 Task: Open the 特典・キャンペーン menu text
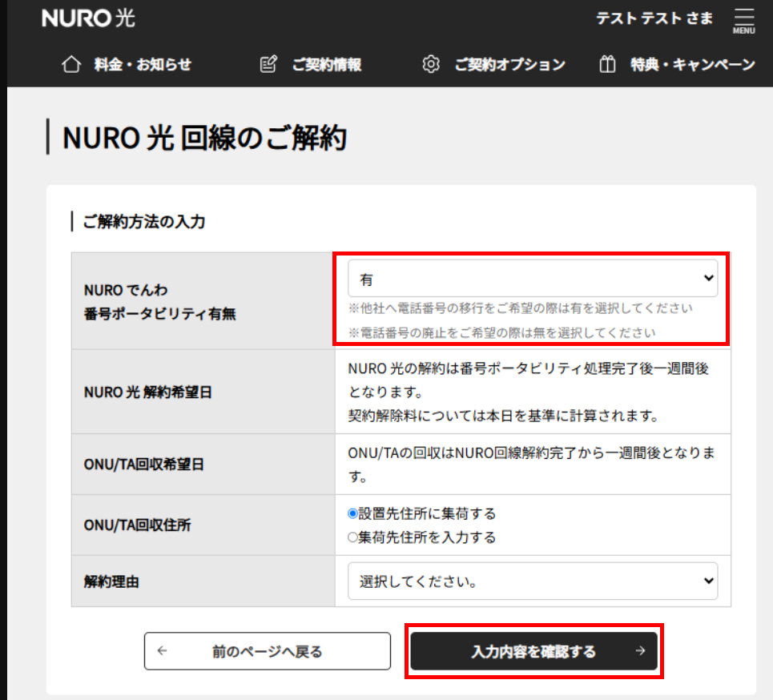click(692, 65)
